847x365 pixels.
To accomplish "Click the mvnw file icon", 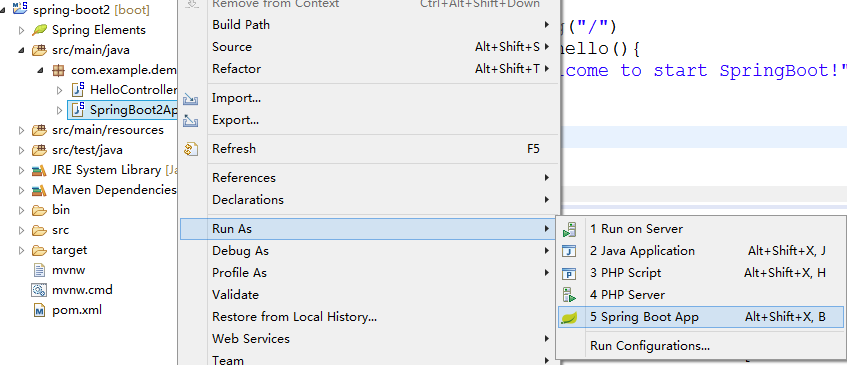I will [x=39, y=270].
